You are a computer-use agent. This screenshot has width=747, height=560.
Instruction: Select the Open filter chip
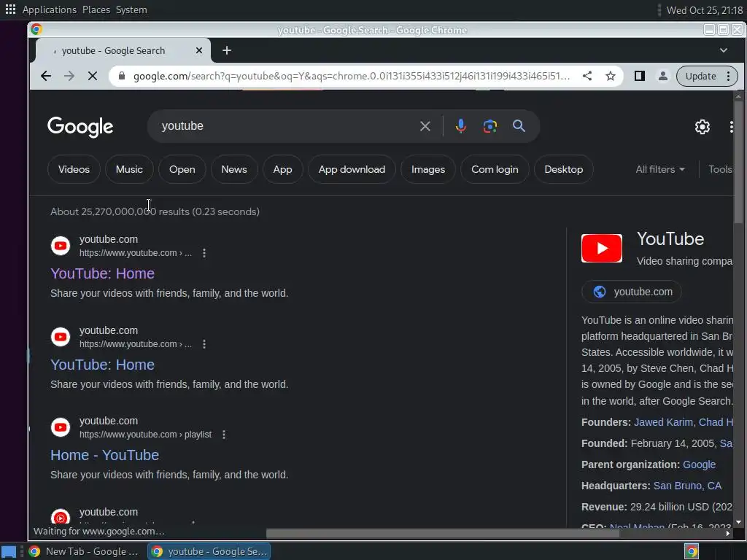[x=182, y=169]
